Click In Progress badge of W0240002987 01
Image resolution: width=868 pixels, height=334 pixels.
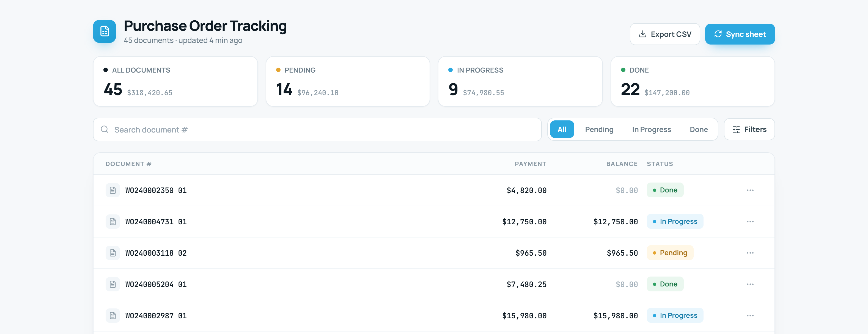(x=675, y=315)
